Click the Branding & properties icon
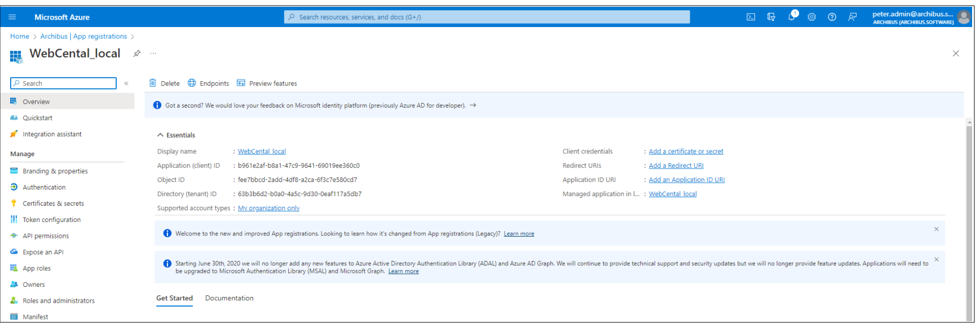This screenshot has height=328, width=980. coord(14,171)
